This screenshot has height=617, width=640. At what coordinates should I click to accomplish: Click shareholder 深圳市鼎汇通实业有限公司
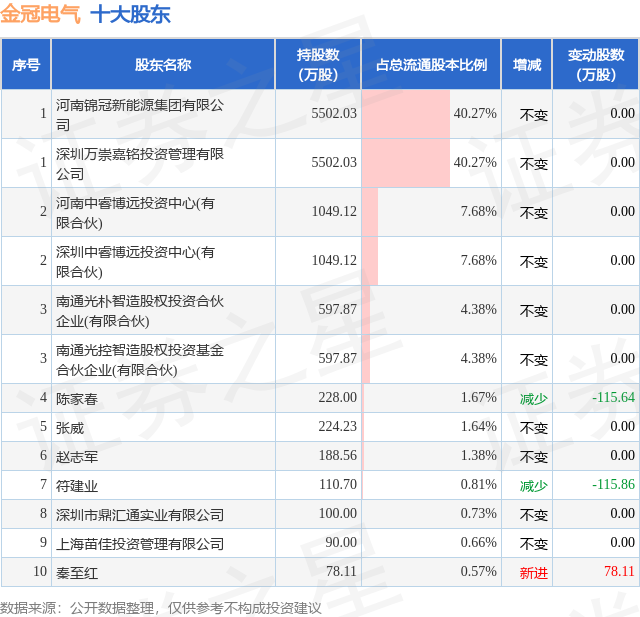click(x=140, y=515)
